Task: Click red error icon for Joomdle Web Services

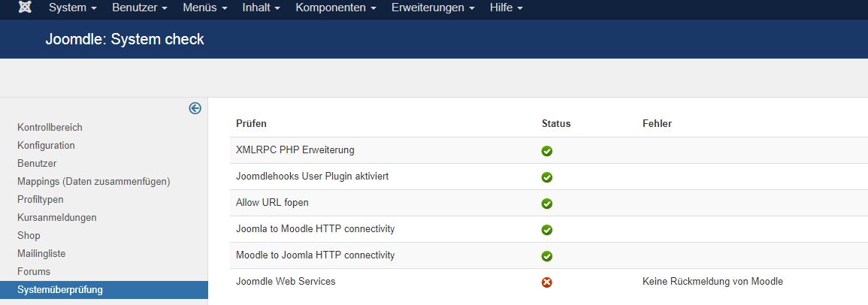Action: point(547,282)
